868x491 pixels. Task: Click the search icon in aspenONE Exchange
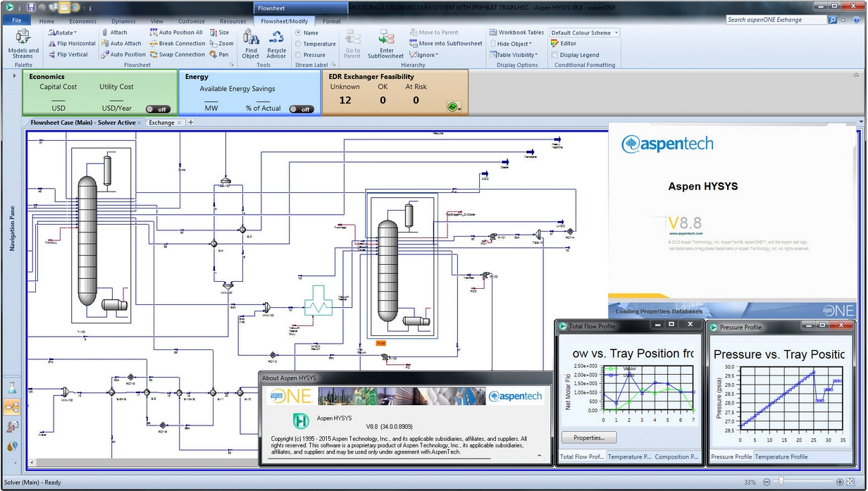[833, 20]
